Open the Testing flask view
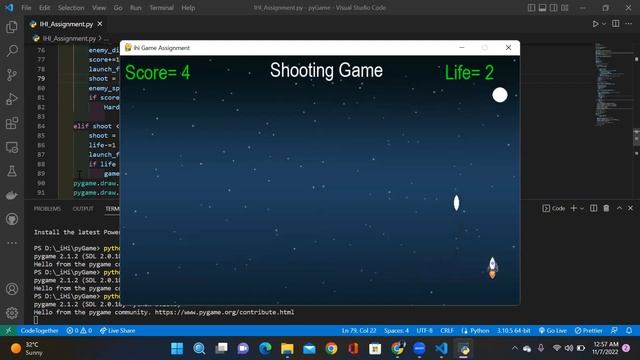The width and height of the screenshot is (640, 360). [x=12, y=171]
